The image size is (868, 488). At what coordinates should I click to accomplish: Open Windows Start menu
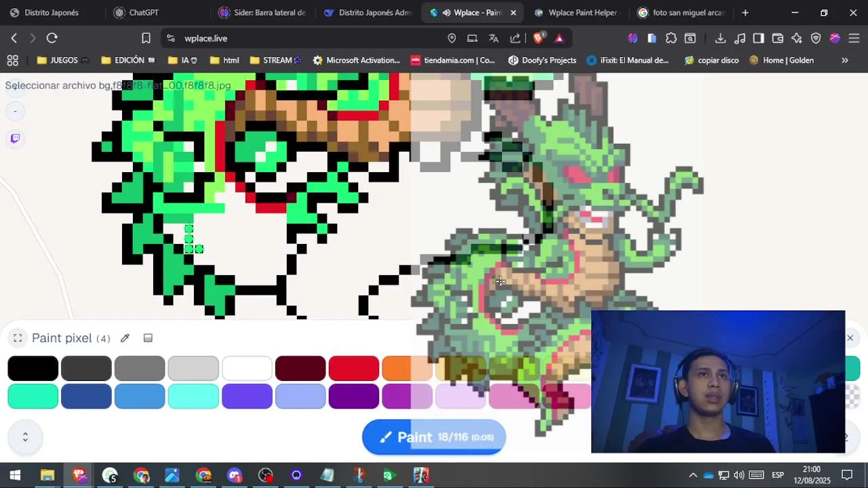(15, 475)
